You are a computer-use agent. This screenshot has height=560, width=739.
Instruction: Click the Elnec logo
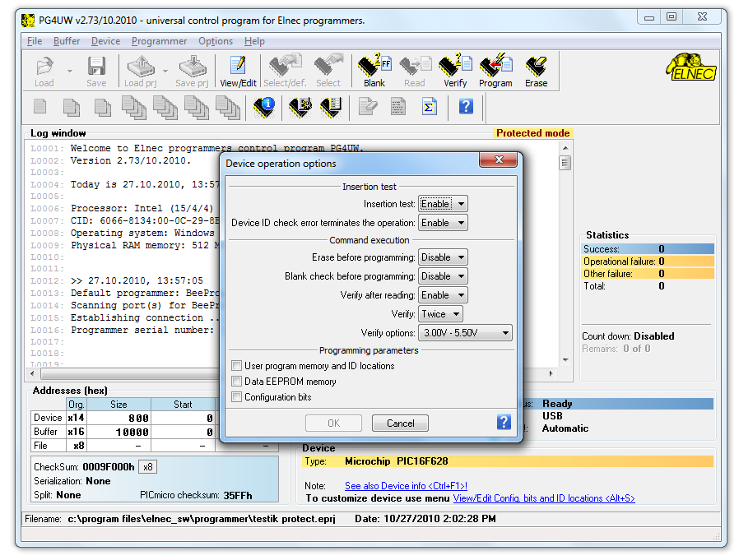691,67
